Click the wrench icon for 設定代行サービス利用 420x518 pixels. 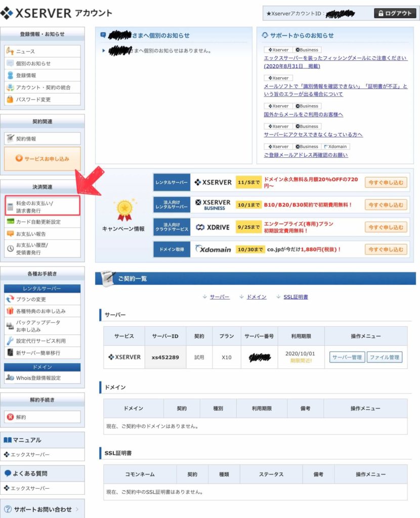(x=10, y=340)
